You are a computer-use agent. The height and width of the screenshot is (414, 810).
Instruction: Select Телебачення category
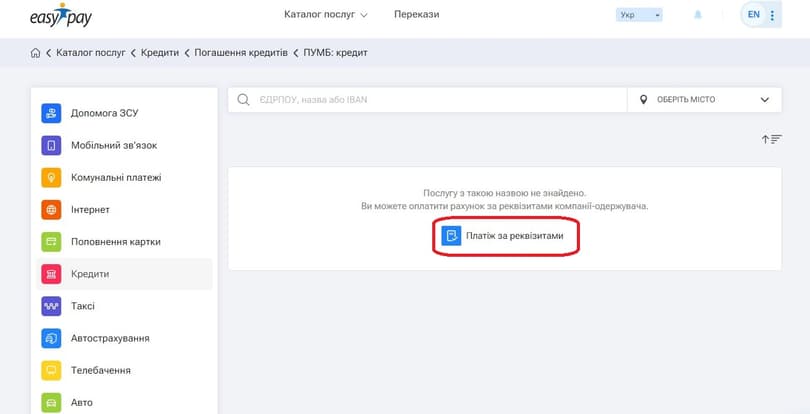pyautogui.click(x=124, y=370)
